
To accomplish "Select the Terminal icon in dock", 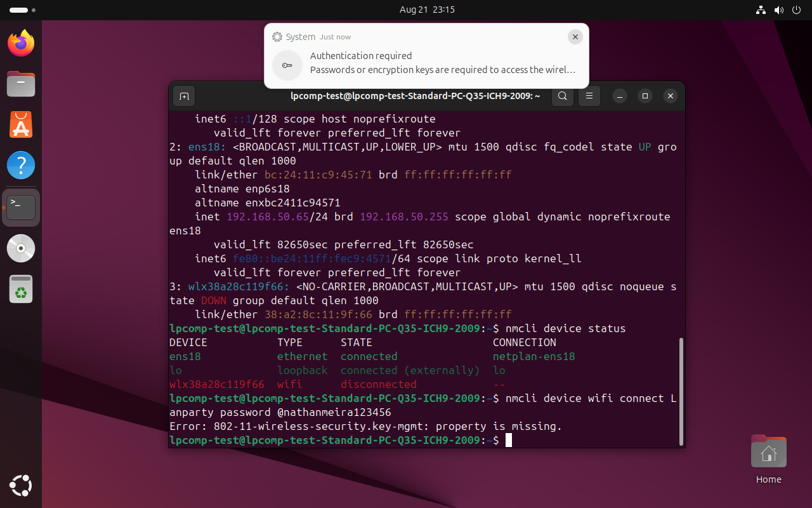I will click(x=21, y=207).
